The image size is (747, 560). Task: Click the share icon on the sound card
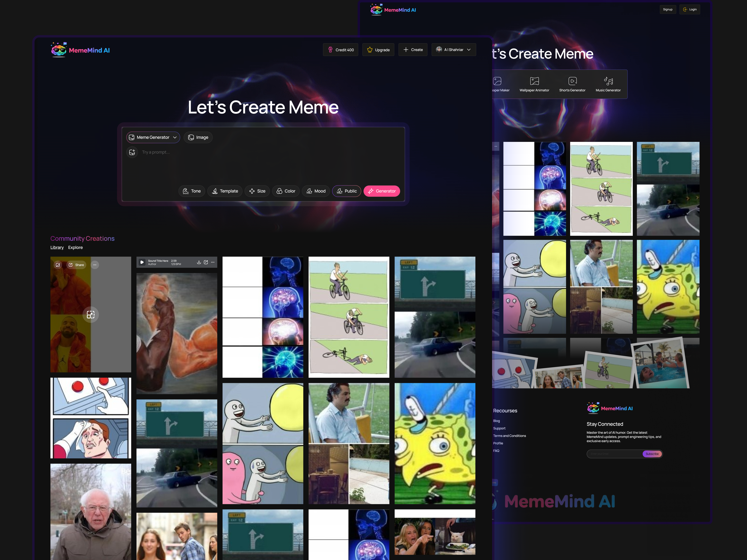click(206, 262)
